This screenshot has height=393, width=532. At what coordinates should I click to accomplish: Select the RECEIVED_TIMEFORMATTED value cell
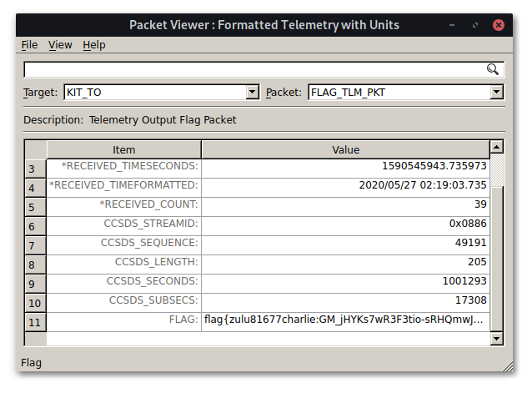coord(344,185)
